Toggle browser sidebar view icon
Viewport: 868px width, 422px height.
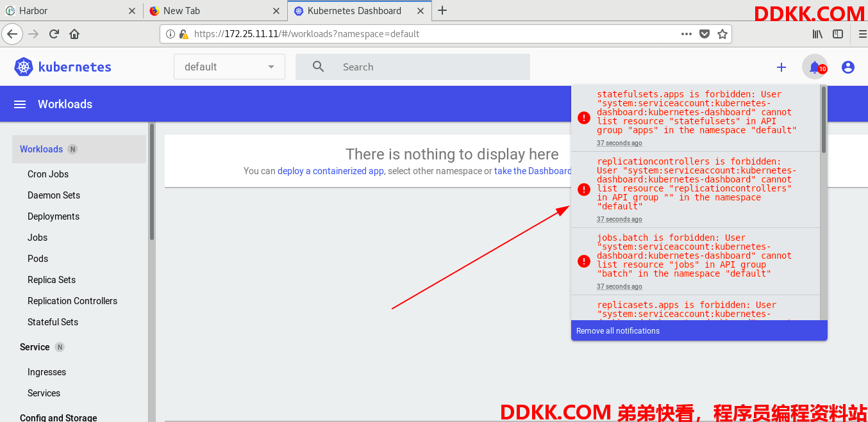(838, 34)
